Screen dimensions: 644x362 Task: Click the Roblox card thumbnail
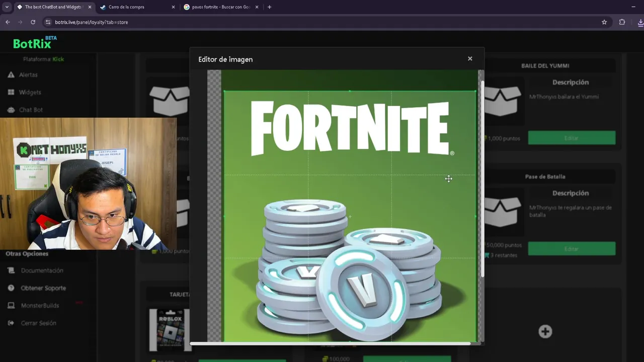point(170,330)
